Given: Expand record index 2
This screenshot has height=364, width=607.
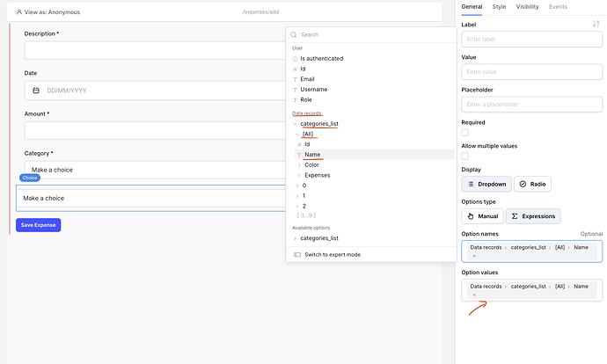Looking at the screenshot, I should (297, 206).
